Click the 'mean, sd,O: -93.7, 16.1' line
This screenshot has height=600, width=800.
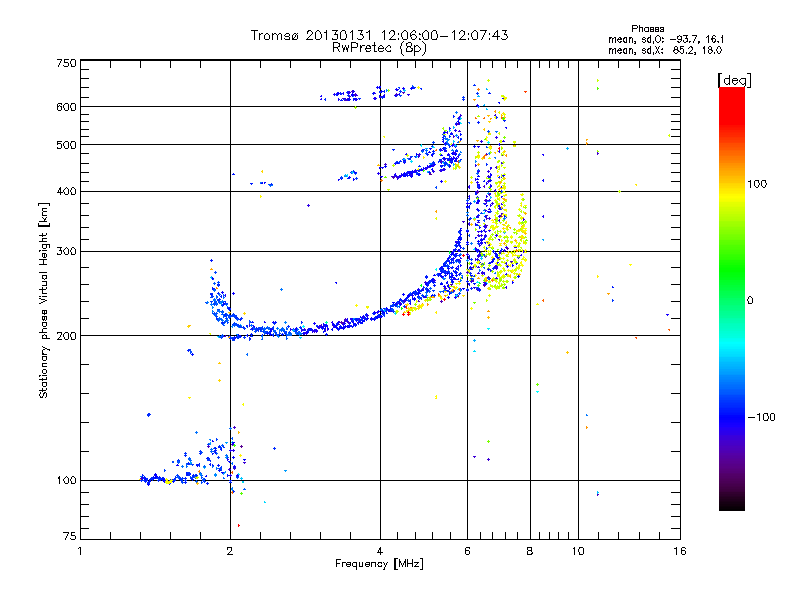pos(666,39)
